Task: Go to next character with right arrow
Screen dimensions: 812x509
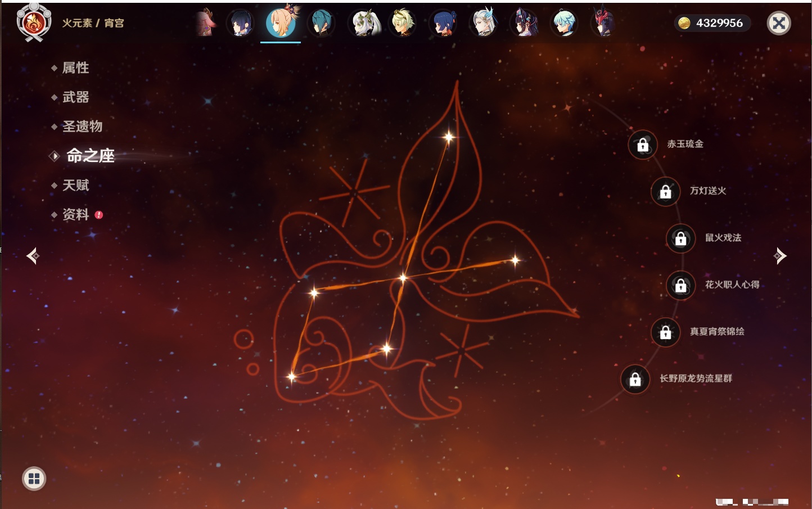Action: point(780,256)
